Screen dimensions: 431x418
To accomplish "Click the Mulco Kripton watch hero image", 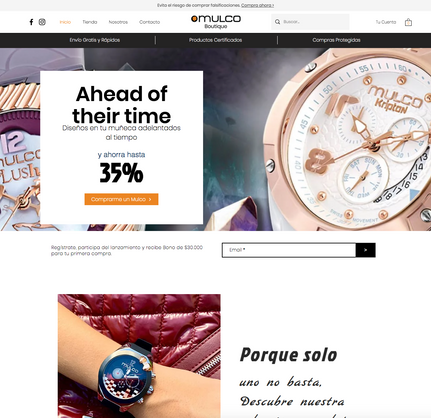I will pos(347,140).
